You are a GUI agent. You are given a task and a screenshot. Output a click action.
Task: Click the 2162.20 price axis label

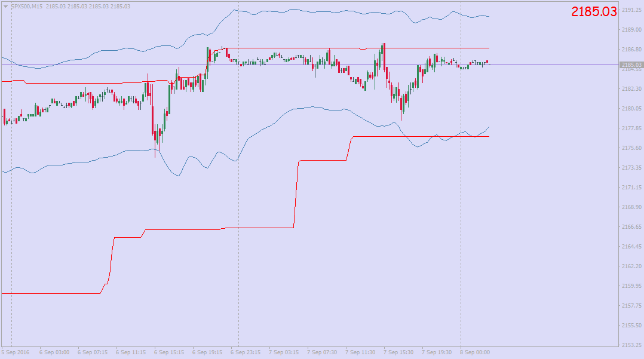[631, 266]
